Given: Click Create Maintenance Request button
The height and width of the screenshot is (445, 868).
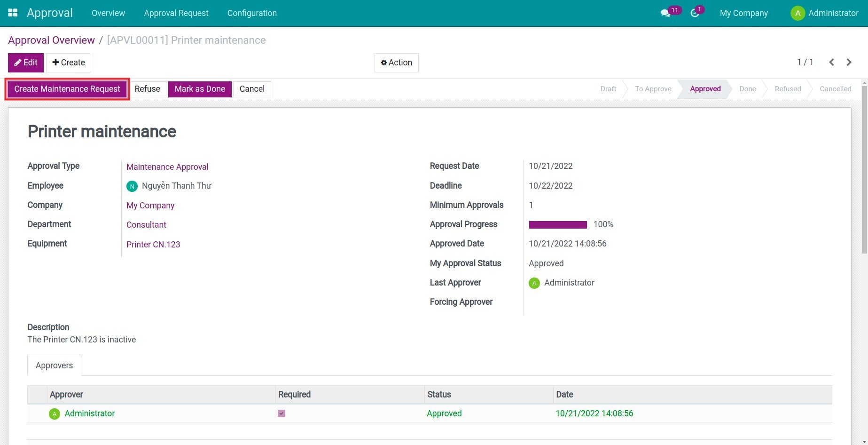Looking at the screenshot, I should (x=67, y=88).
